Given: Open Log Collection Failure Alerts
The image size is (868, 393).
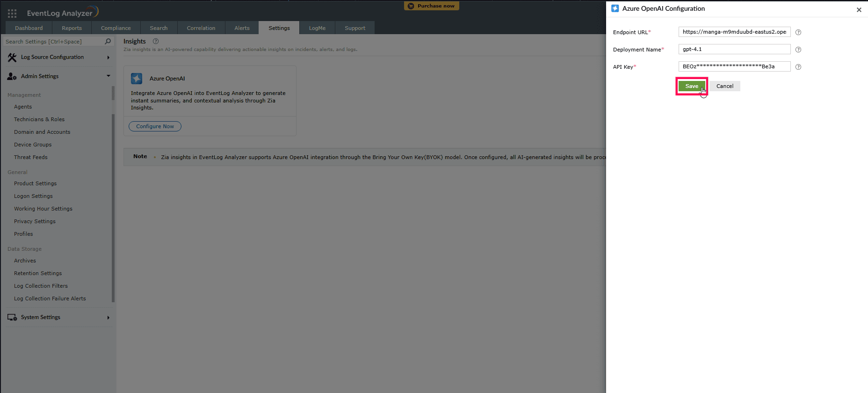Looking at the screenshot, I should tap(50, 298).
